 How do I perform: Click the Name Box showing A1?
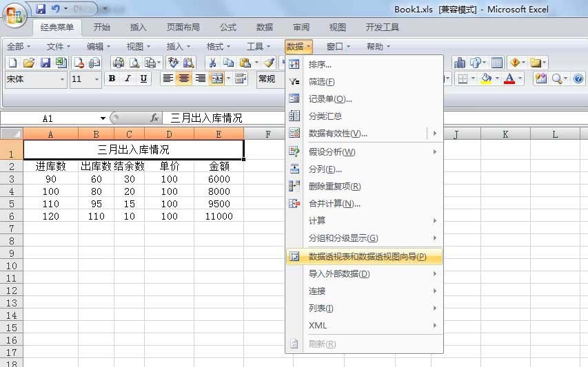pos(49,118)
